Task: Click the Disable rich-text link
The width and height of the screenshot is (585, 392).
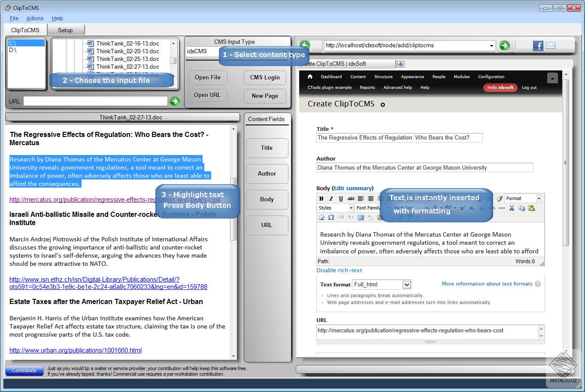Action: pos(339,270)
